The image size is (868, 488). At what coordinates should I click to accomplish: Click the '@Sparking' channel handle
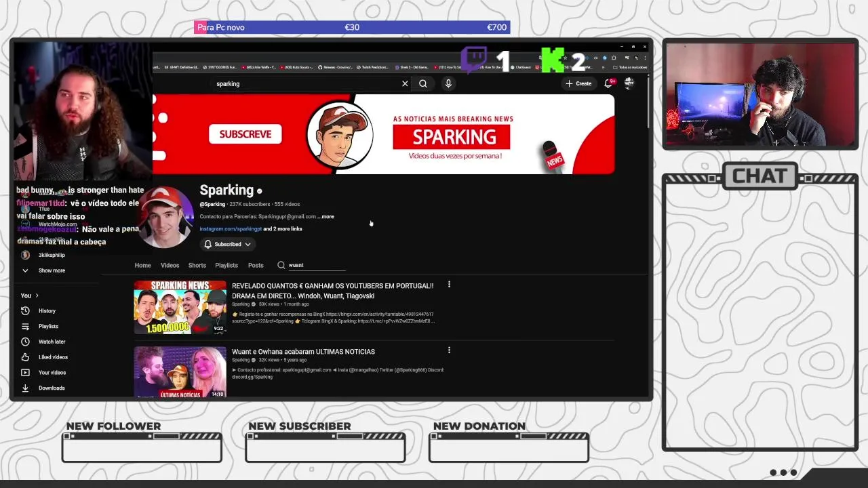click(212, 204)
